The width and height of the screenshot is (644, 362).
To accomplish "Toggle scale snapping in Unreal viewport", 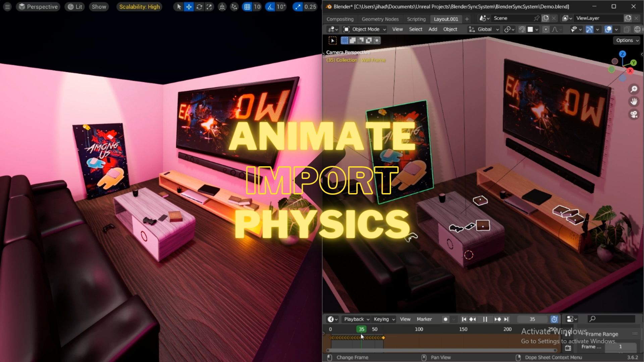I will [x=298, y=7].
